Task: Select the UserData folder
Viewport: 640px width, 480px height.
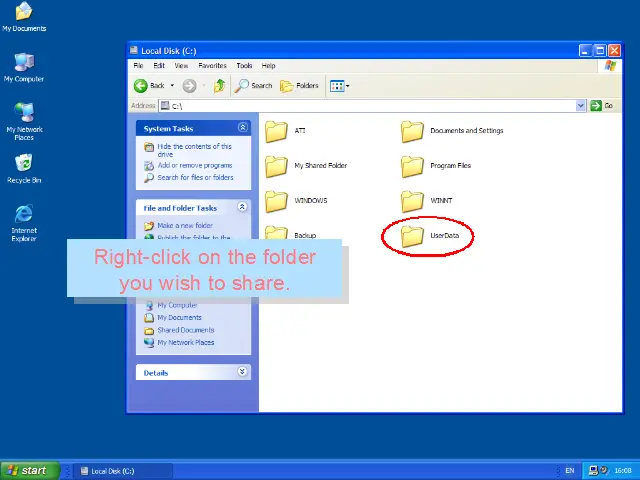Action: coord(430,236)
